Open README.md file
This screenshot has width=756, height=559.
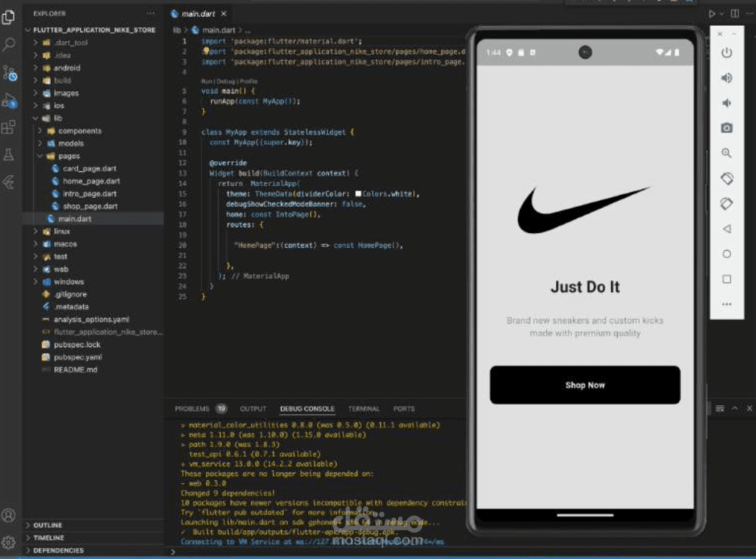[75, 369]
